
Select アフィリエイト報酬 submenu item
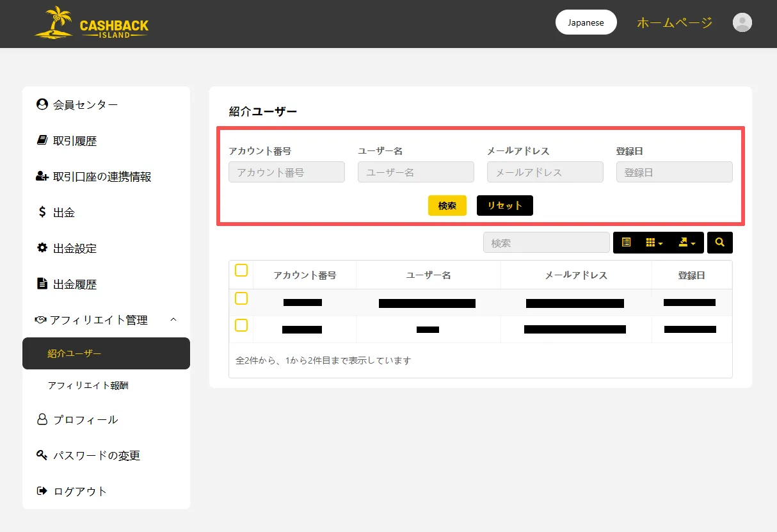88,385
